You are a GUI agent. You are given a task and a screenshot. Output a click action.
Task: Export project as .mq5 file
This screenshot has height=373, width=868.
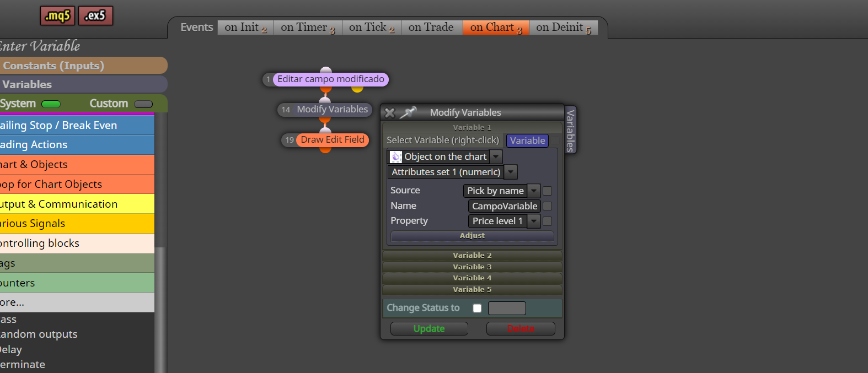(x=57, y=16)
